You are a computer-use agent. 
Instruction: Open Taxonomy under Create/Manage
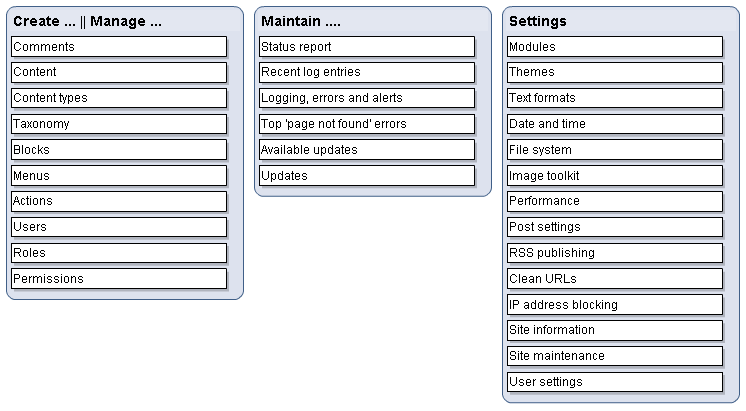pos(119,124)
